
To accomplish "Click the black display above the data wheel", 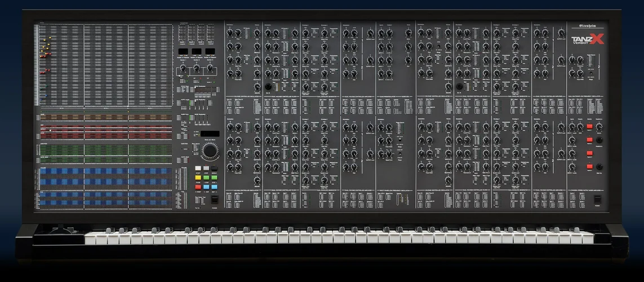I will click(210, 134).
